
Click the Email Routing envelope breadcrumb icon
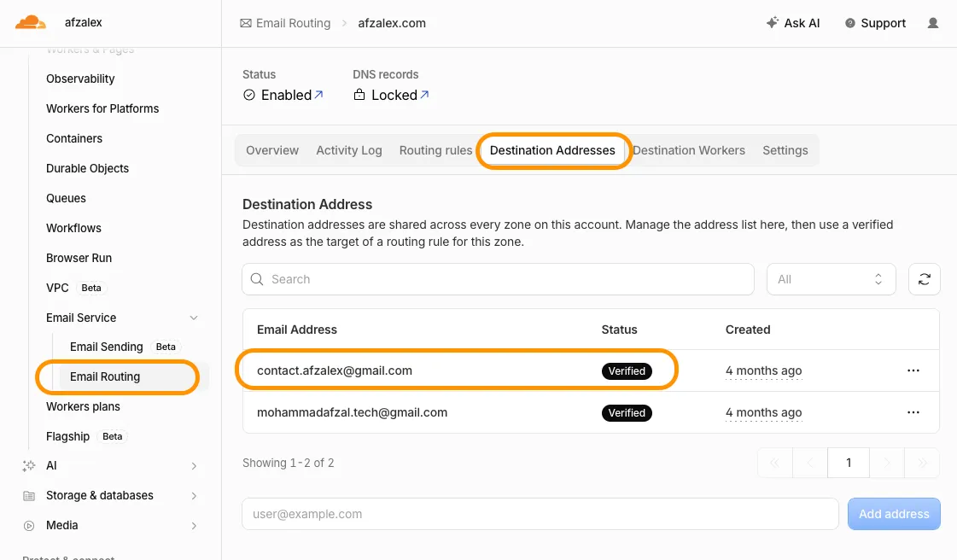[x=245, y=23]
